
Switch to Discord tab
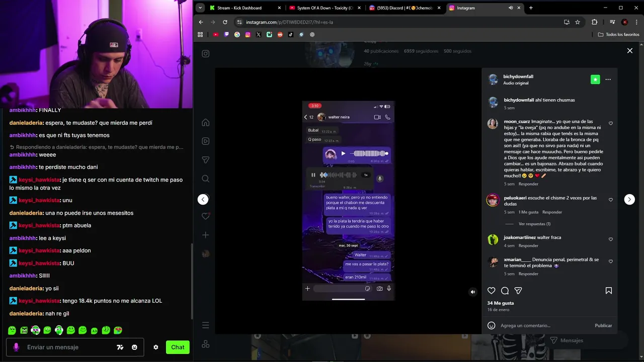404,8
